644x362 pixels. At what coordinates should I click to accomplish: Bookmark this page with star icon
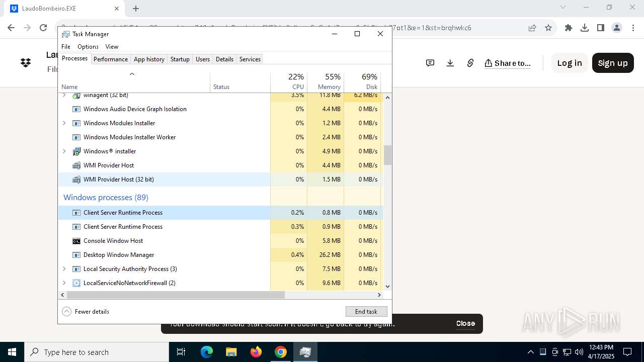[x=548, y=28]
